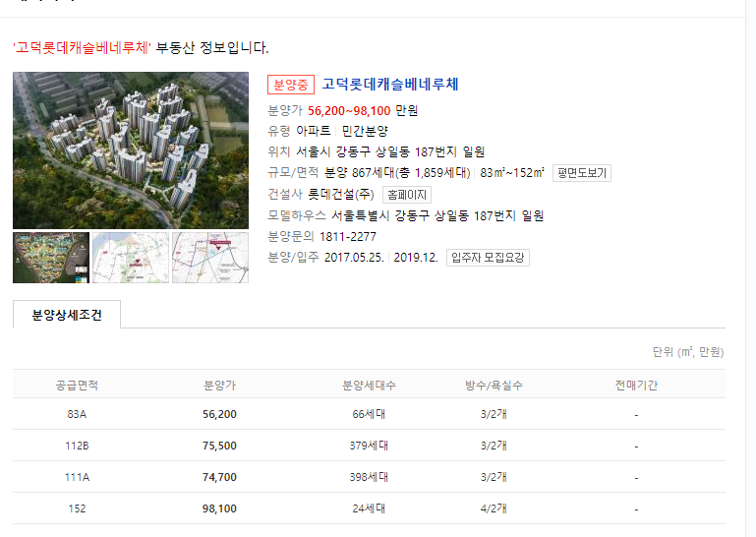Visit the 홈페이지 builder homepage button

[407, 195]
